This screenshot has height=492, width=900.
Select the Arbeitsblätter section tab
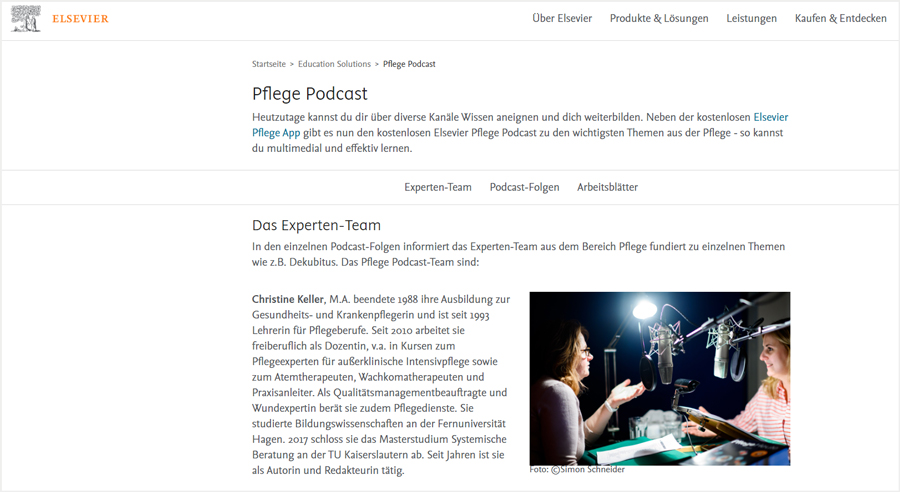tap(607, 187)
